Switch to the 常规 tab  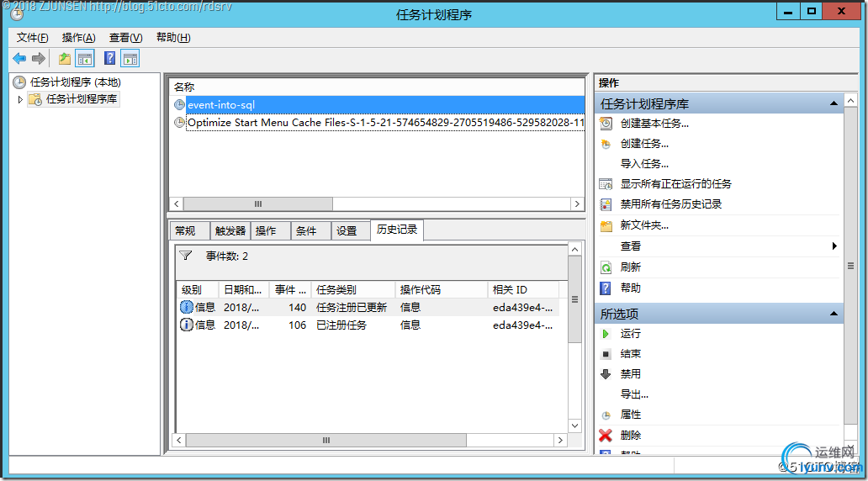pyautogui.click(x=190, y=230)
